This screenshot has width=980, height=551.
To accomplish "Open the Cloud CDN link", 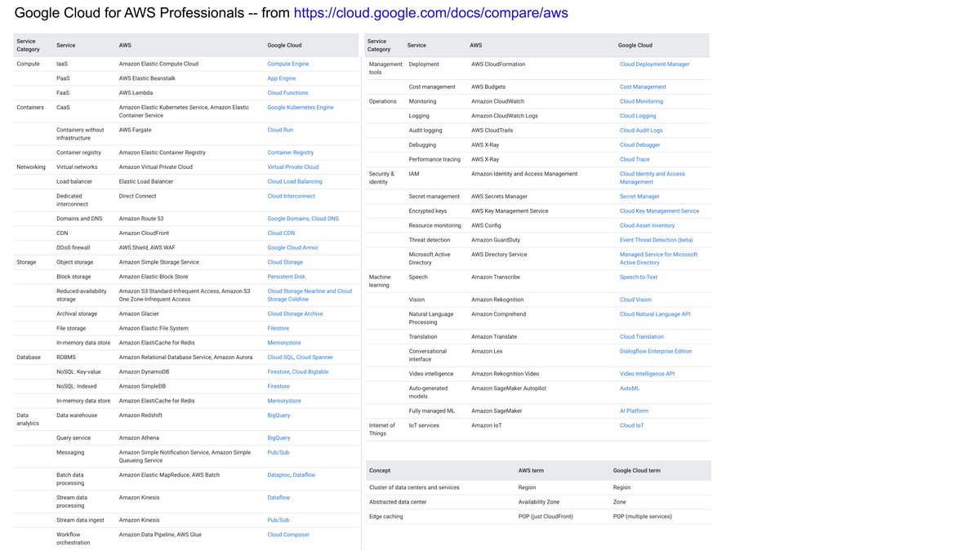I will click(280, 233).
